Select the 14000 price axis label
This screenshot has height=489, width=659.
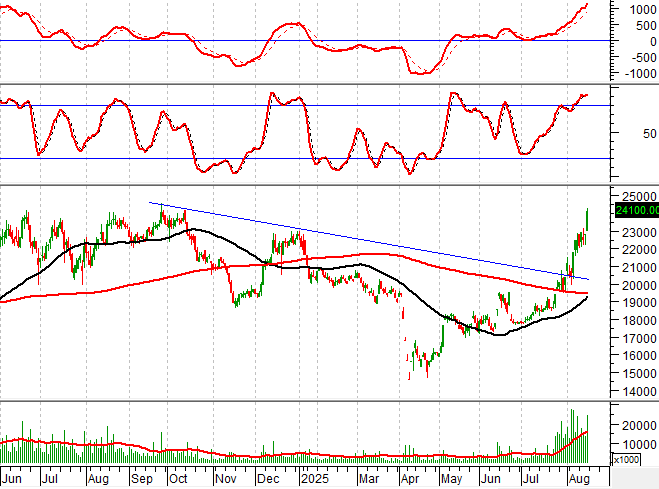point(634,391)
